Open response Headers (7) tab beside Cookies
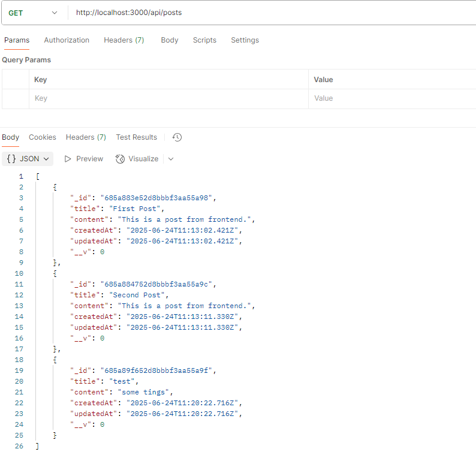476x455 pixels. point(86,137)
